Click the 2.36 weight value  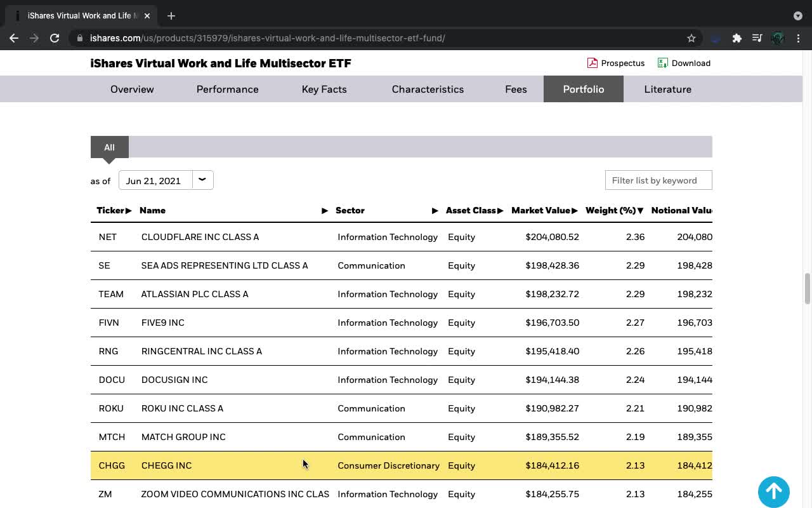pos(635,237)
